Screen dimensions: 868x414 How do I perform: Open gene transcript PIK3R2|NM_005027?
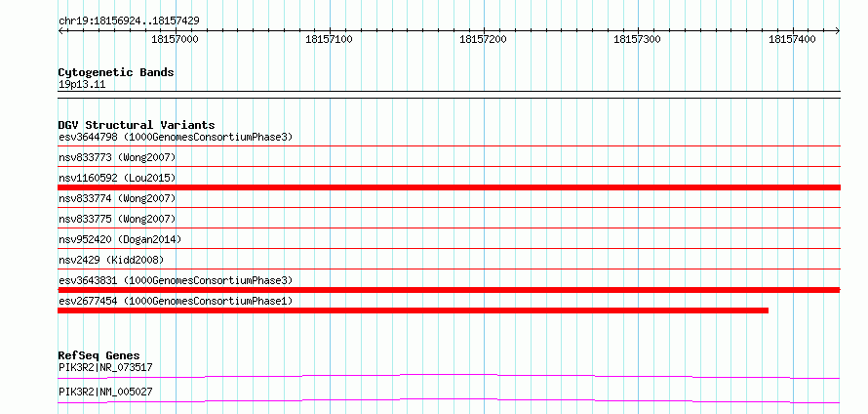pos(105,392)
